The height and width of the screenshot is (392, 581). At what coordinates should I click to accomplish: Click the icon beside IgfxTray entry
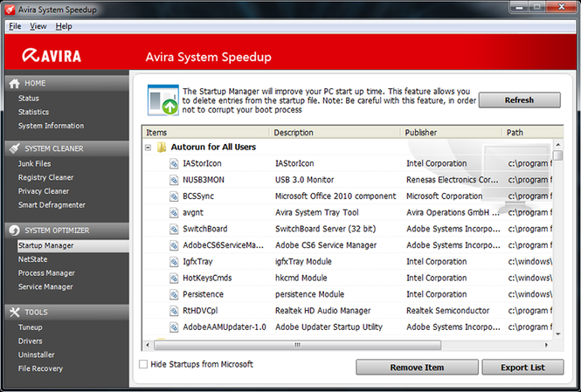(174, 262)
